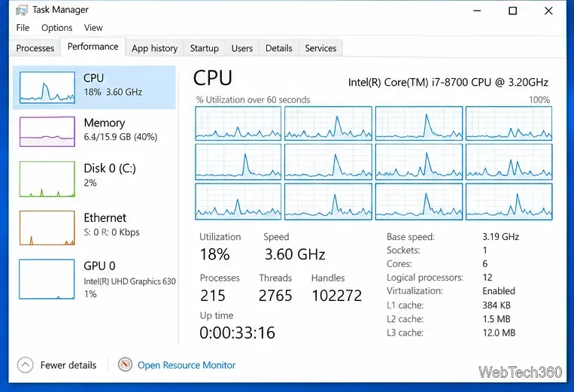Click the Memory 6.4/15.9 GB (40%) text
This screenshot has height=392, width=574.
click(x=120, y=137)
